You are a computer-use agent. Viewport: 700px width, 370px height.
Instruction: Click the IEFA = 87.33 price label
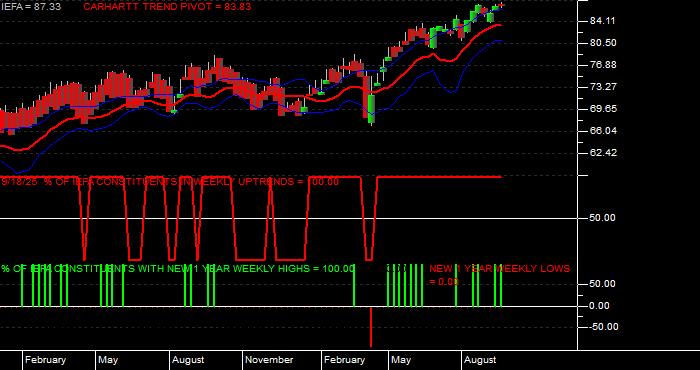point(30,7)
